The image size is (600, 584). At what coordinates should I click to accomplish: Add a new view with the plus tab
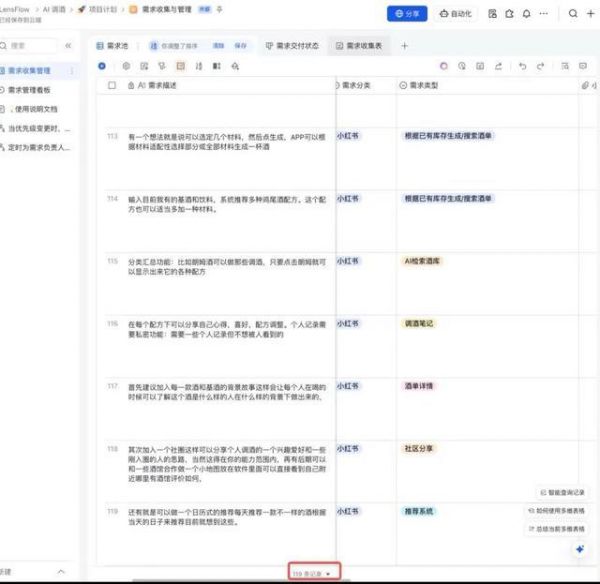click(x=405, y=46)
